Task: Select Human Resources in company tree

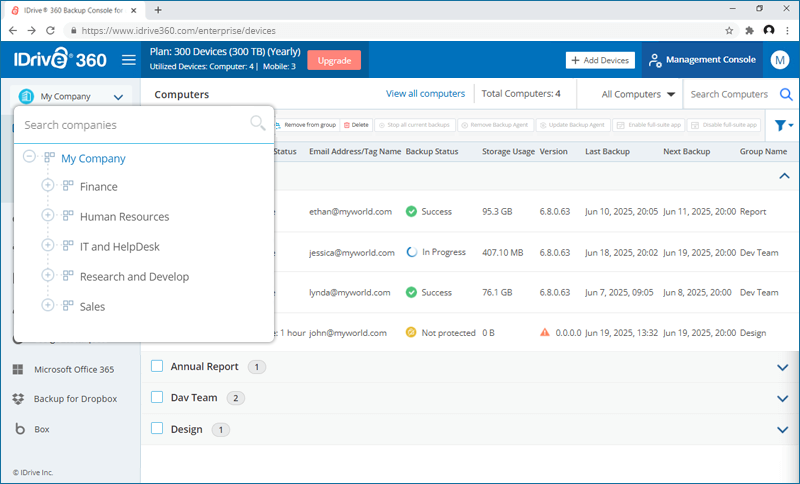Action: tap(124, 217)
